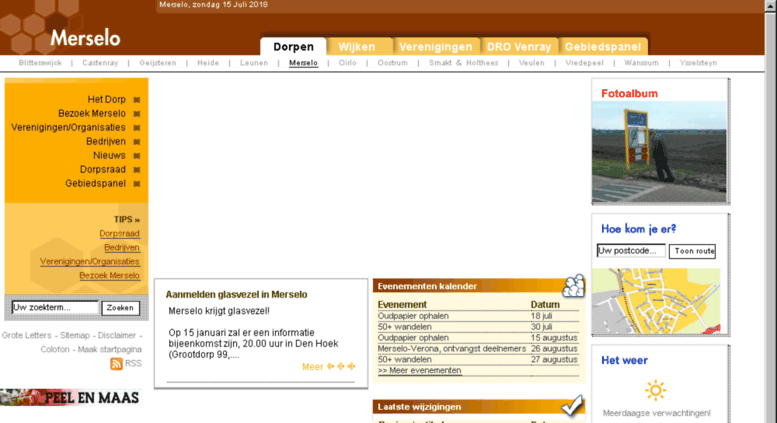The image size is (777, 423).
Task: Click Maak startpagina link
Action: coord(110,349)
